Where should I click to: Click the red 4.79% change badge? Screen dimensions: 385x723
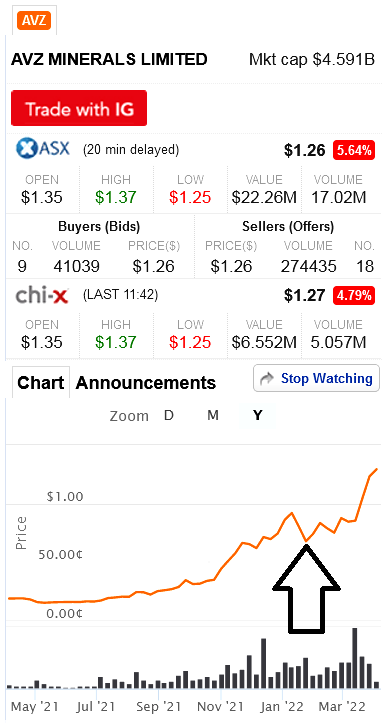coord(354,295)
